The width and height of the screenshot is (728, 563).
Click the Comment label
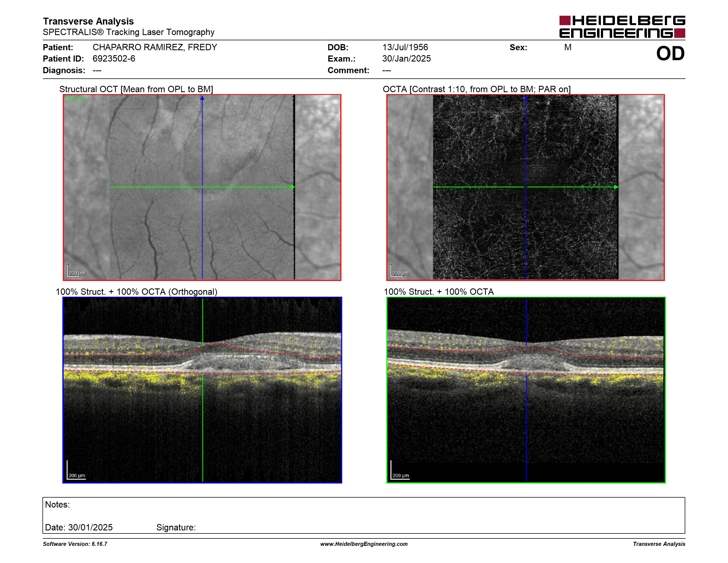[x=348, y=70]
